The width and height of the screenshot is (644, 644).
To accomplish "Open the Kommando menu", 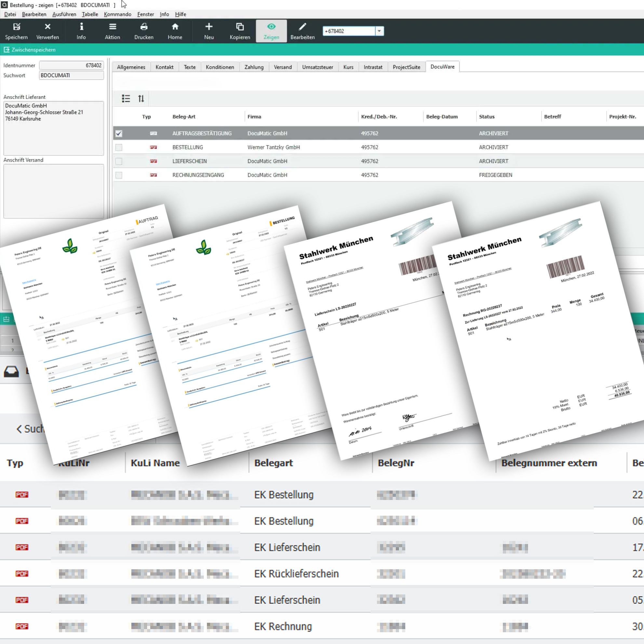I will coord(117,14).
